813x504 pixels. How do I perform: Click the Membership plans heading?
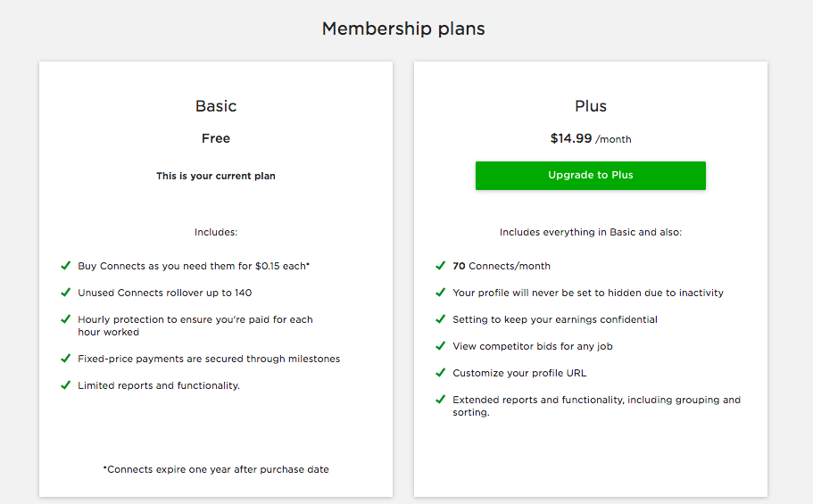(x=403, y=29)
